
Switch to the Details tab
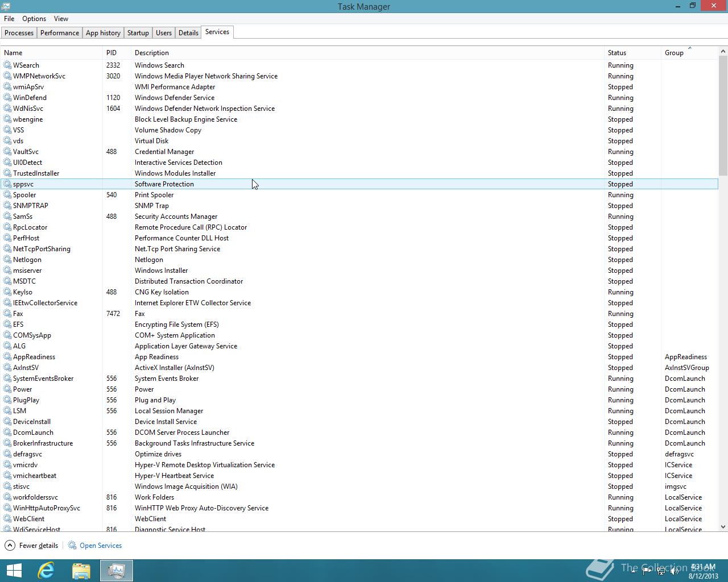188,33
